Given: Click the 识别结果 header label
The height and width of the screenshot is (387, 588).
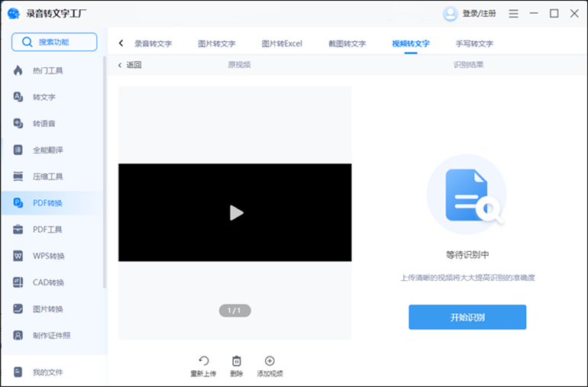Looking at the screenshot, I should point(468,64).
